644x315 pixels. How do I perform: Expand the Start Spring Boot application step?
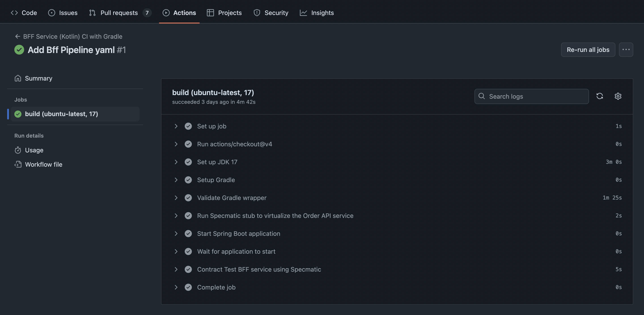[176, 233]
